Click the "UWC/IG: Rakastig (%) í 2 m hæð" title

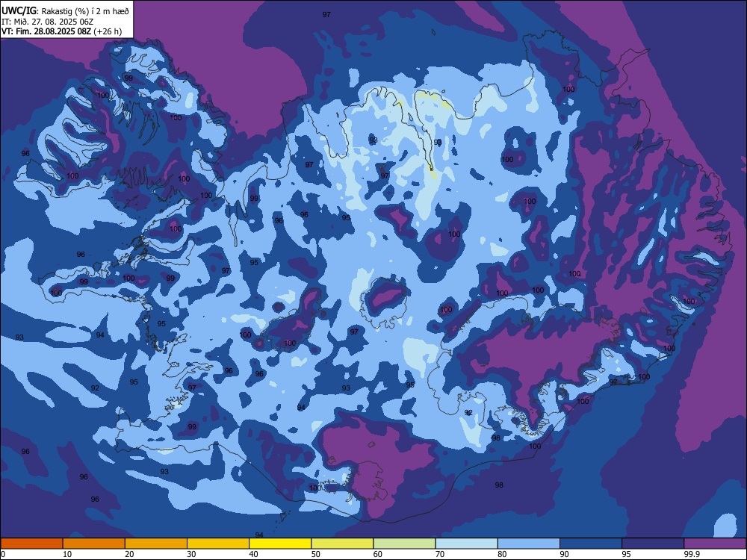click(x=65, y=11)
